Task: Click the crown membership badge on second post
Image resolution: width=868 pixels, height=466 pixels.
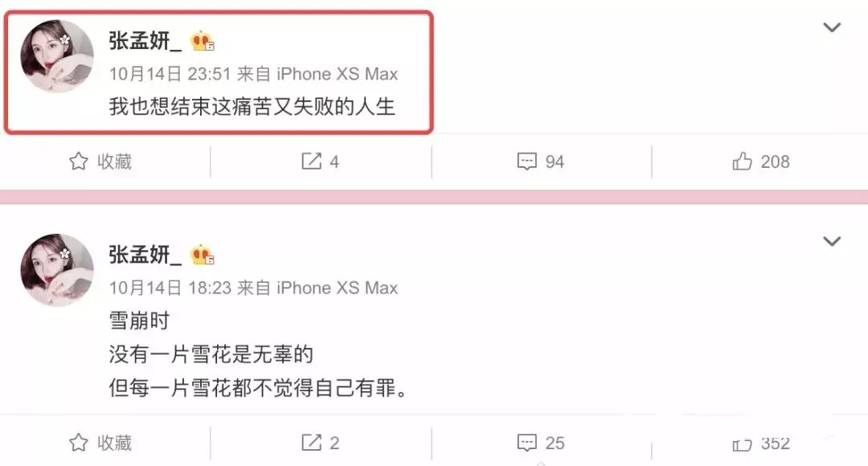Action: pos(203,255)
